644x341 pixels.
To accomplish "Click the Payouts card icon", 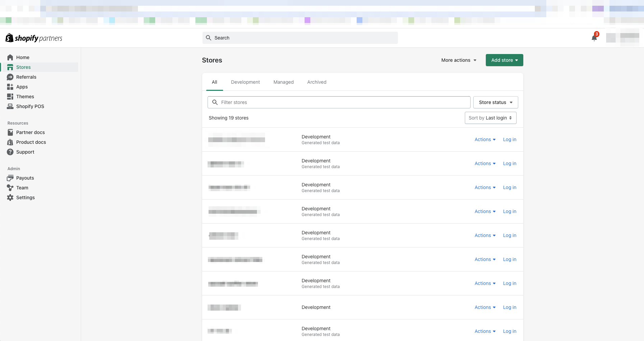I will (10, 178).
